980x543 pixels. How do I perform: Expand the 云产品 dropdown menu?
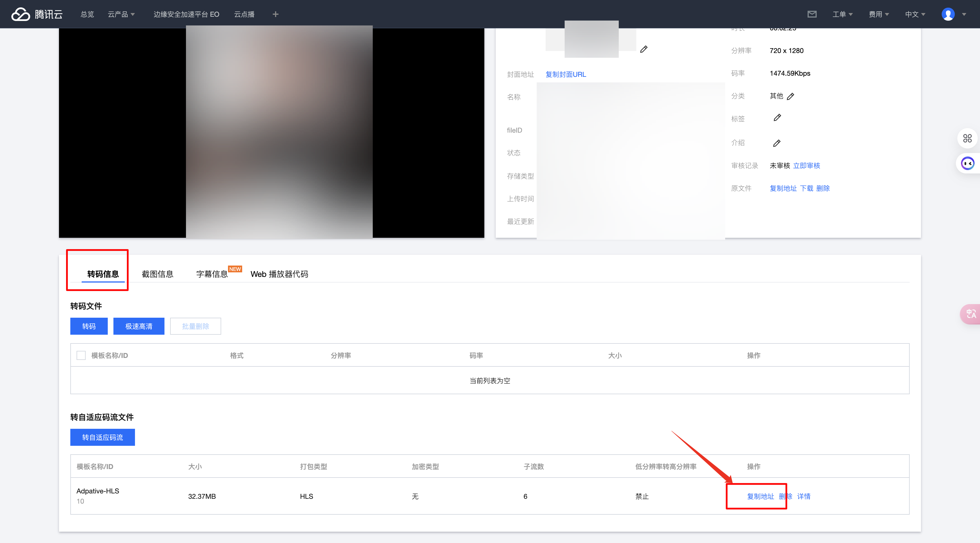121,14
